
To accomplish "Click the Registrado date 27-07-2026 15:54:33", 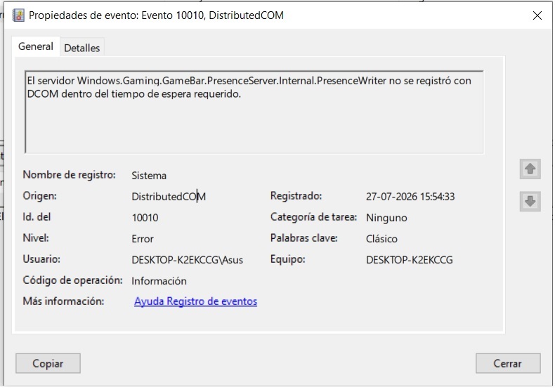I will tap(410, 197).
